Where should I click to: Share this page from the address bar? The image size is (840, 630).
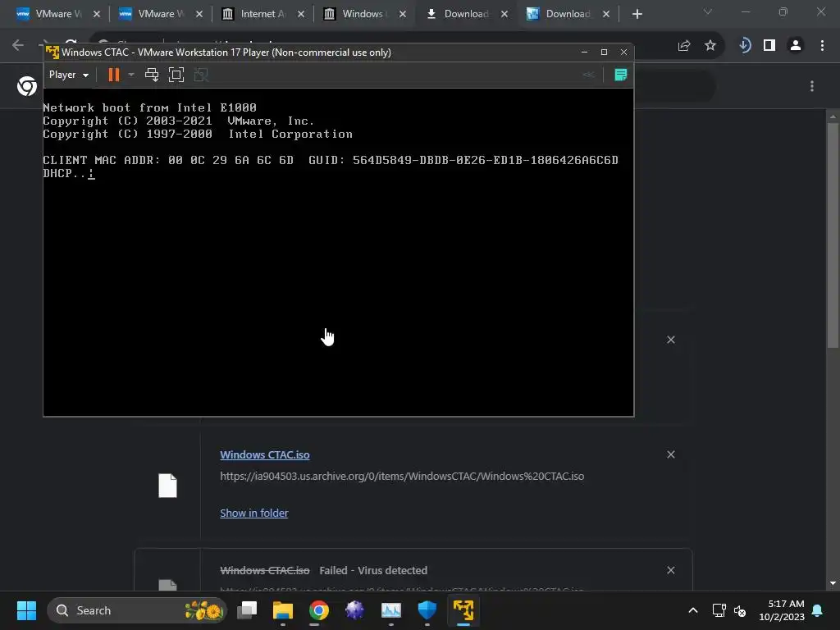(x=684, y=46)
